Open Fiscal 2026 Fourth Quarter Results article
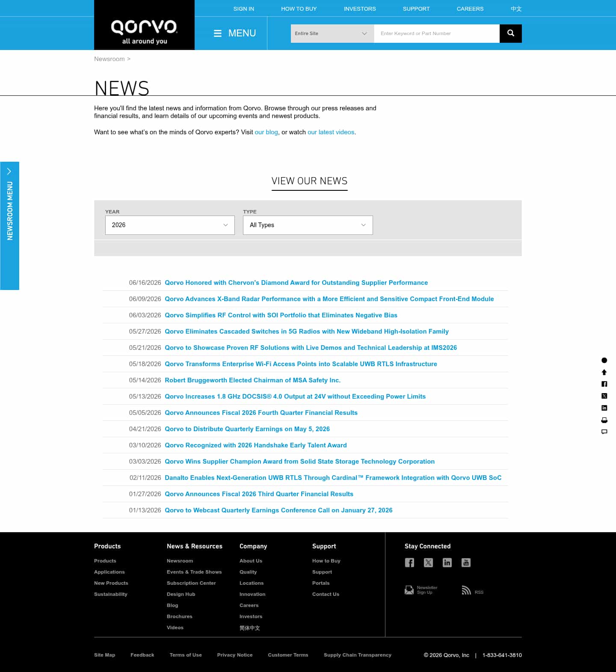This screenshot has width=616, height=672. click(261, 413)
